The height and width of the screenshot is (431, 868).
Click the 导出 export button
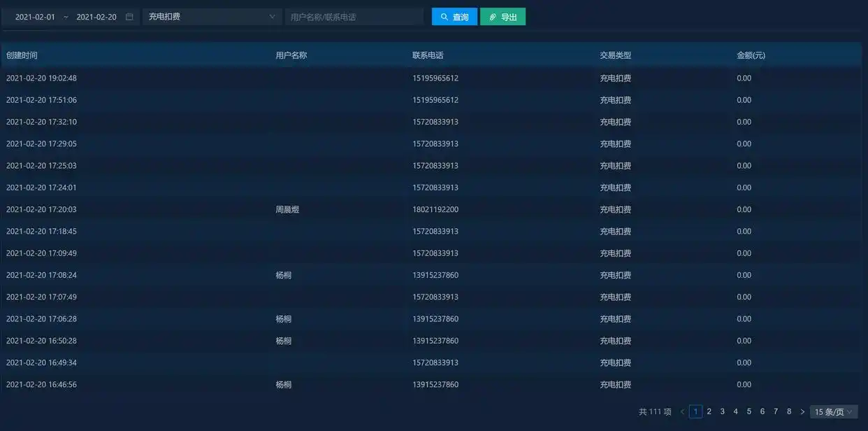click(502, 15)
